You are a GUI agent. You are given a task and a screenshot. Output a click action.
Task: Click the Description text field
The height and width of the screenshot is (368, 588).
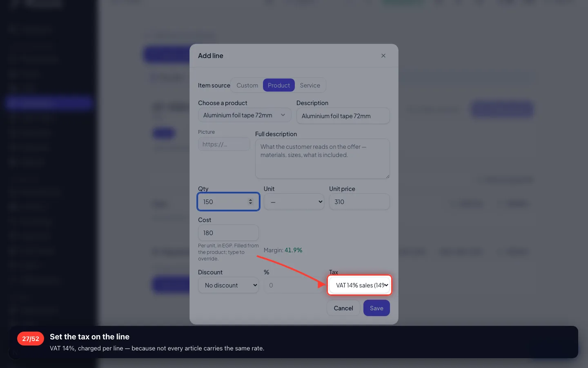343,116
